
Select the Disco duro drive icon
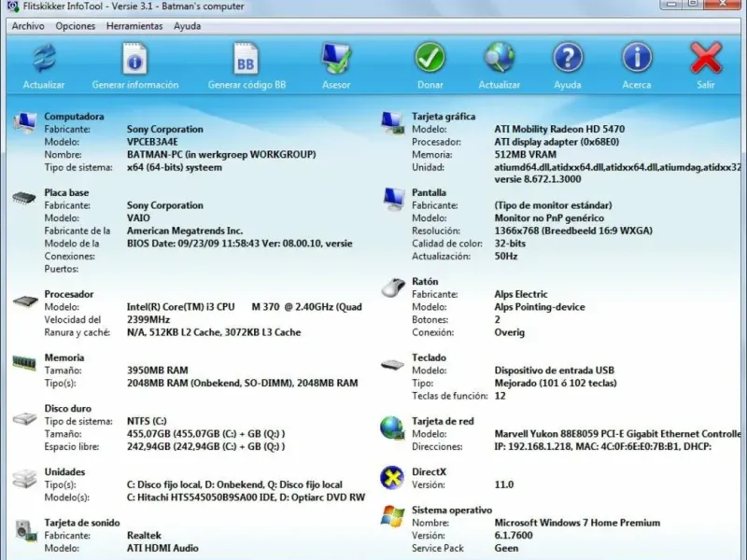[x=25, y=418]
